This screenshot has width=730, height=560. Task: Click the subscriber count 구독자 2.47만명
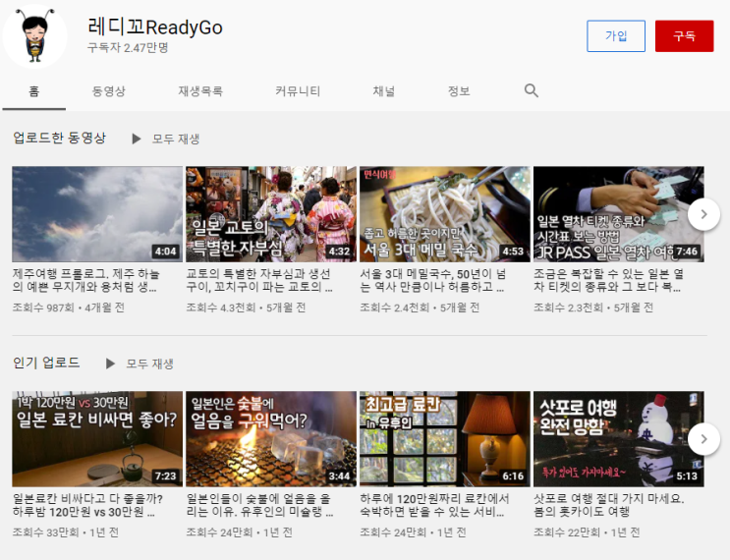point(128,47)
